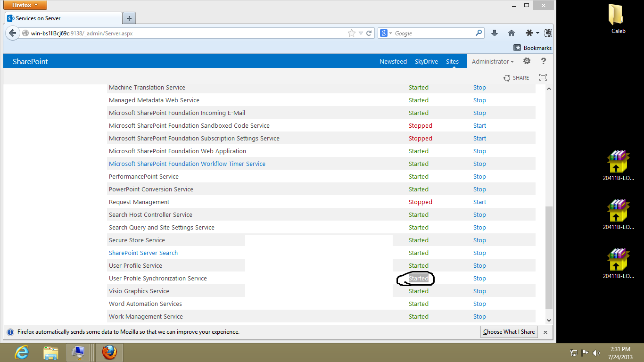This screenshot has width=644, height=362.
Task: Open the Google search engine selector
Action: [386, 33]
